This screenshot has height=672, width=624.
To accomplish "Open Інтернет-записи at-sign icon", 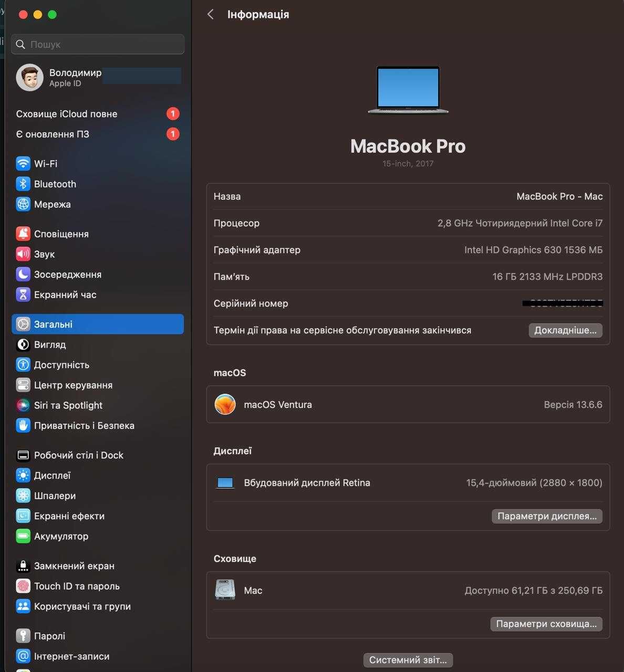I will 23,656.
